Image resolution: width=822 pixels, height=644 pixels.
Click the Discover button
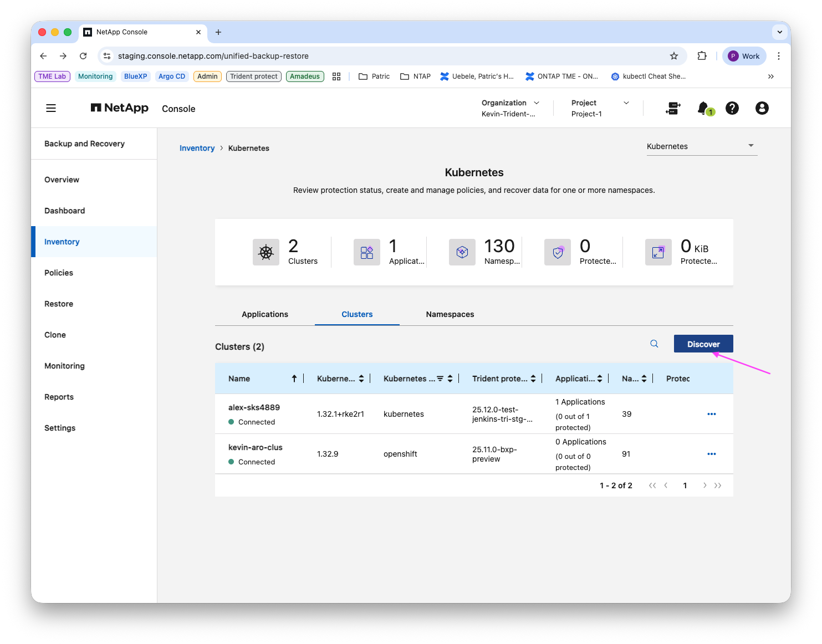pyautogui.click(x=703, y=344)
